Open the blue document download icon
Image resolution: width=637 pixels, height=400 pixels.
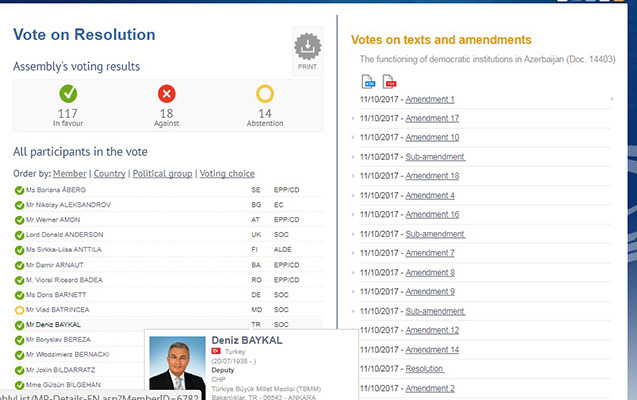367,81
